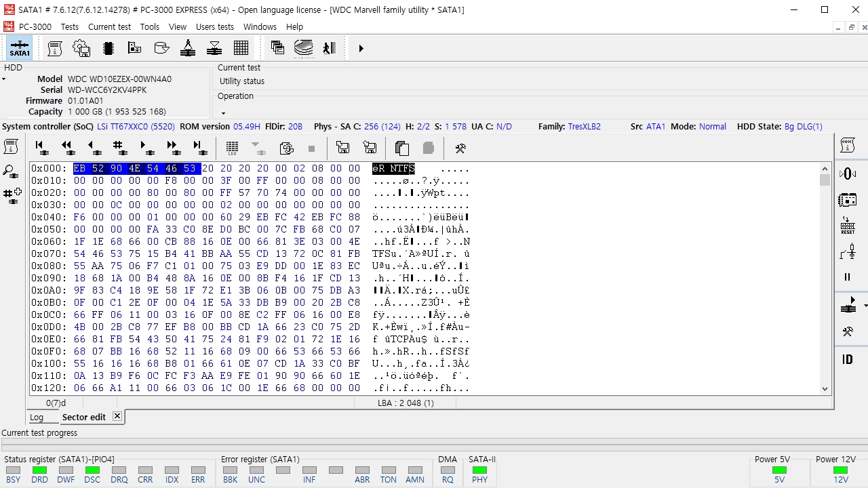Click the LBA : 2 048 (1) status field

(406, 403)
